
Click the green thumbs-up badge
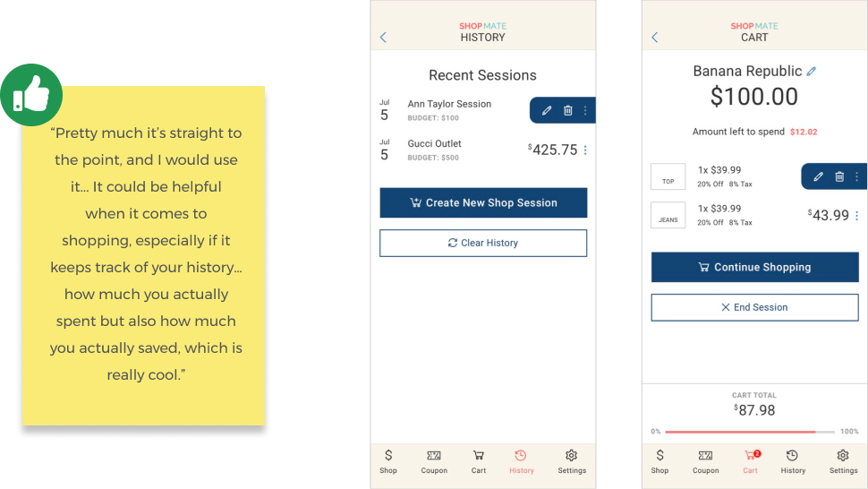coord(31,95)
